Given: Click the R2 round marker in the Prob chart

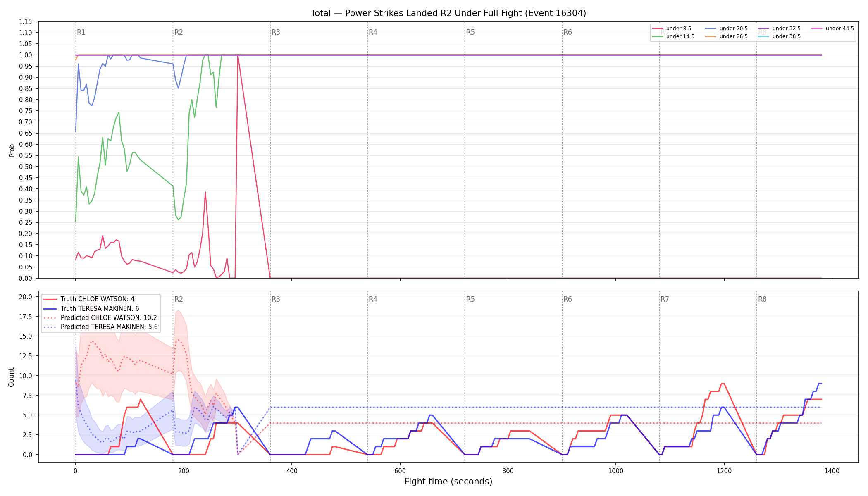Looking at the screenshot, I should (179, 32).
